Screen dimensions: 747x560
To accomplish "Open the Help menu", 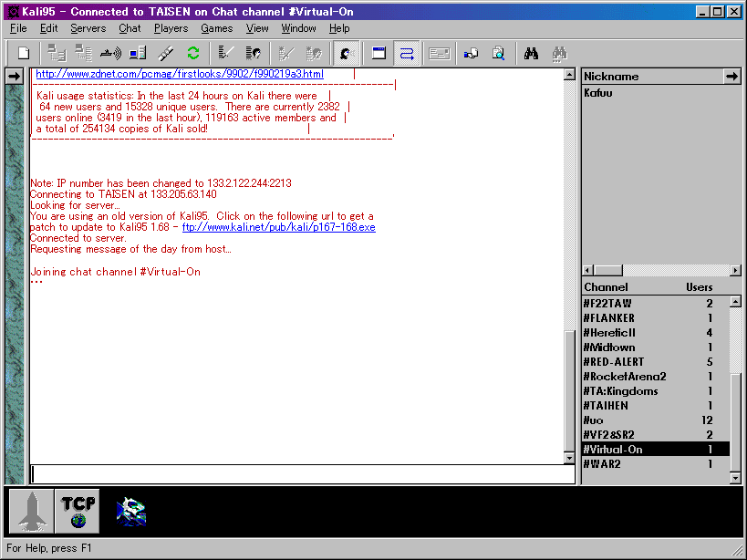I will [339, 28].
